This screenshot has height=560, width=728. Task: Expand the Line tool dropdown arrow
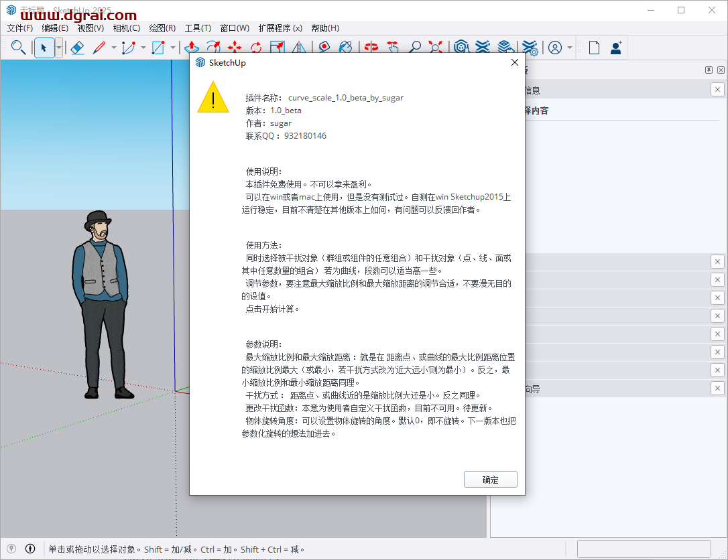point(114,48)
